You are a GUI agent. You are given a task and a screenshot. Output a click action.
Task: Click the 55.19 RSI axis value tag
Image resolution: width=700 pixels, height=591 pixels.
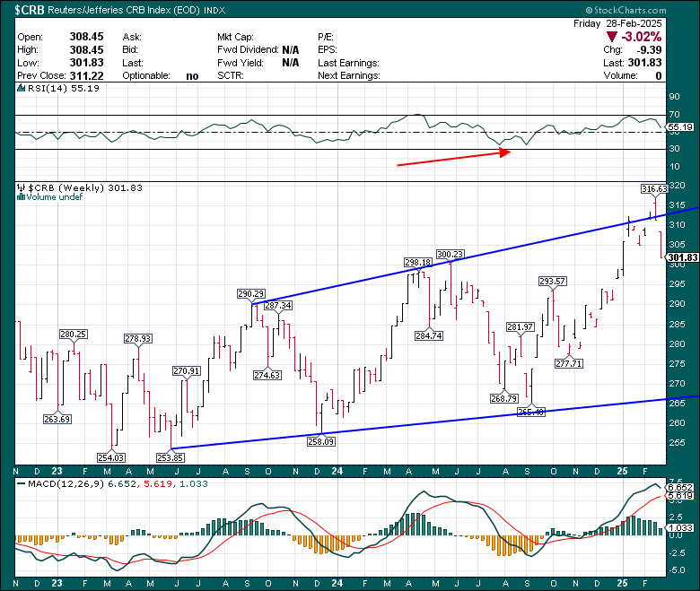680,127
